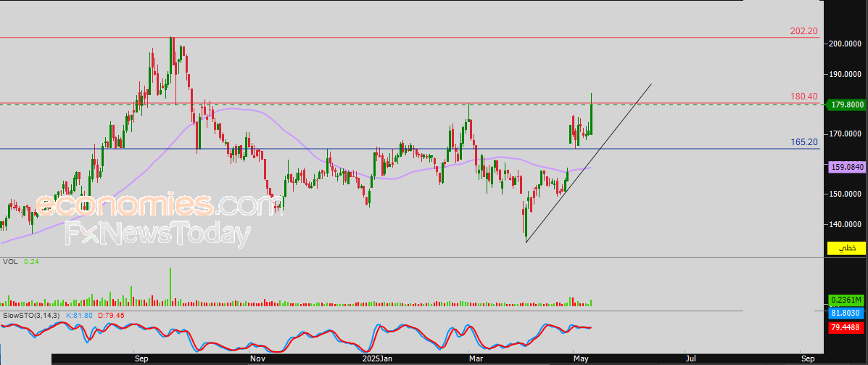Click the 150.0000 price axis label
The width and height of the screenshot is (868, 365).
tap(846, 194)
